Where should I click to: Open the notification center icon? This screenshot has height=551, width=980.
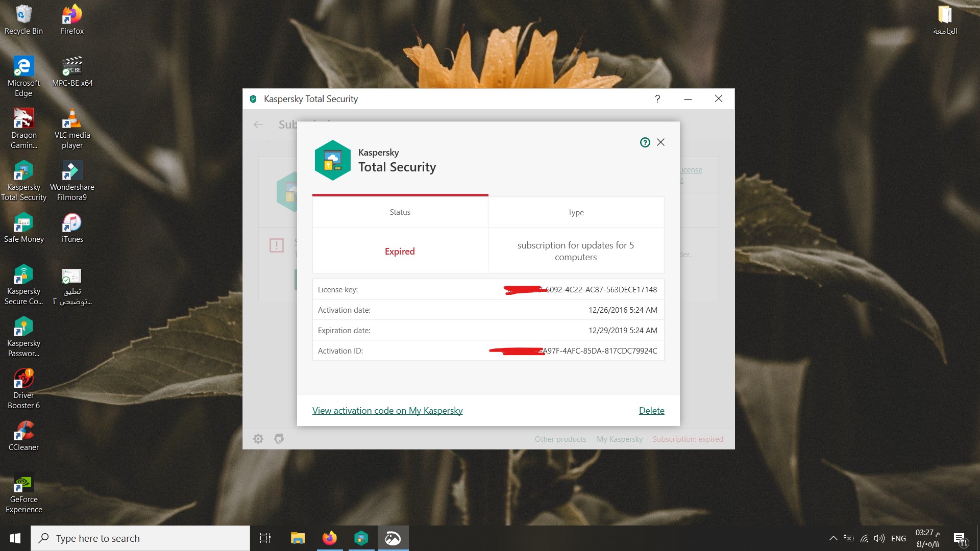click(x=960, y=539)
